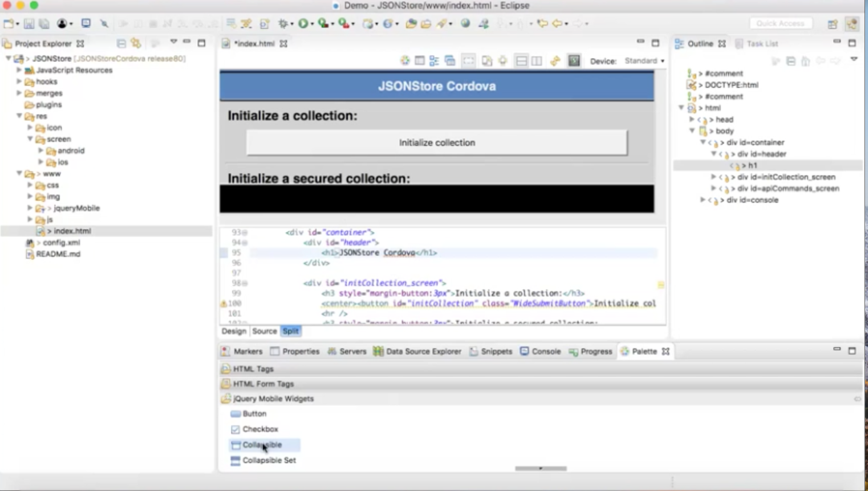The width and height of the screenshot is (868, 491).
Task: Click the Button widget in jQuery Mobile Widgets
Action: point(254,414)
